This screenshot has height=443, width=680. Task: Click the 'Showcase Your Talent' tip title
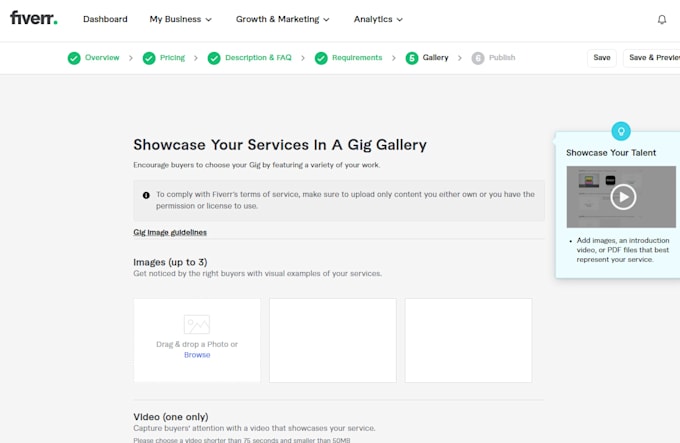(611, 153)
